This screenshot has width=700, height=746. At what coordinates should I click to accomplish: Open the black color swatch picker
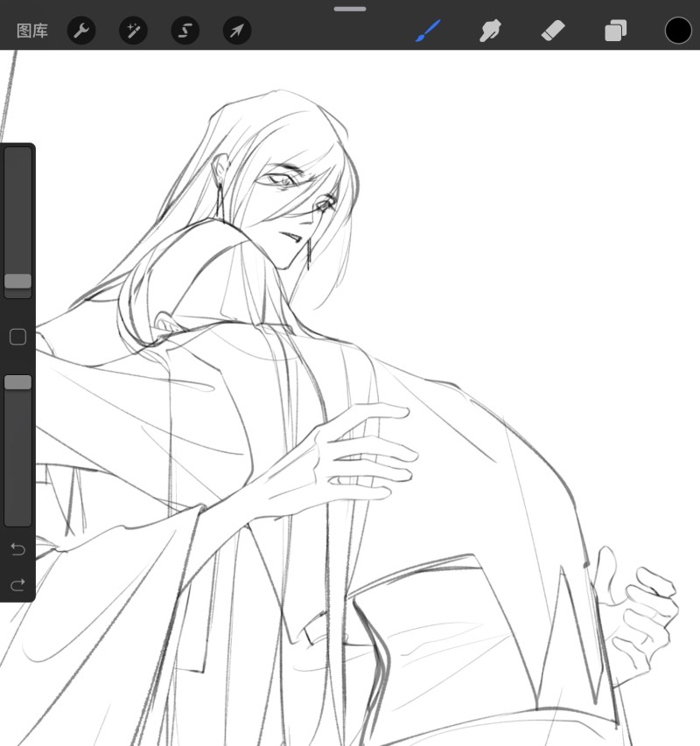click(678, 31)
